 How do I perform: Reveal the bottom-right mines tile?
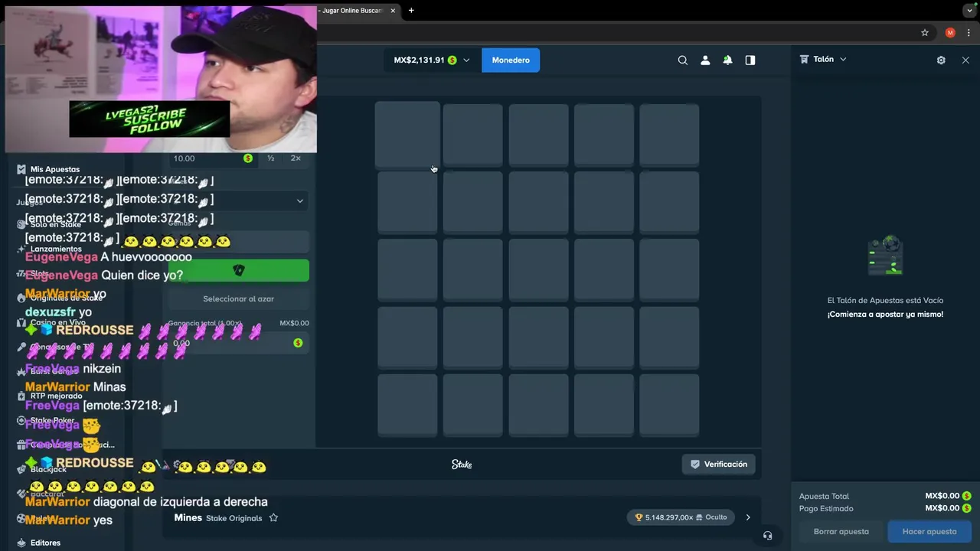point(669,405)
